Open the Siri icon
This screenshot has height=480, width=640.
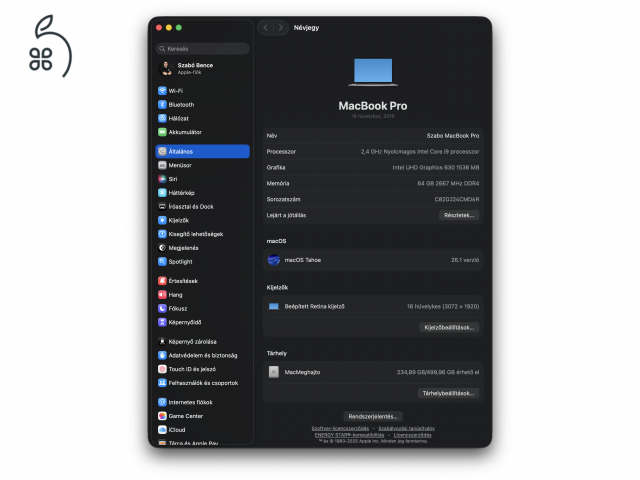pyautogui.click(x=162, y=179)
